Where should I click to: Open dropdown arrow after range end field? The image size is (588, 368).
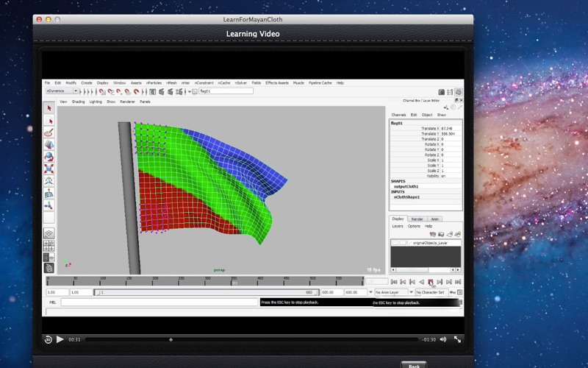370,292
